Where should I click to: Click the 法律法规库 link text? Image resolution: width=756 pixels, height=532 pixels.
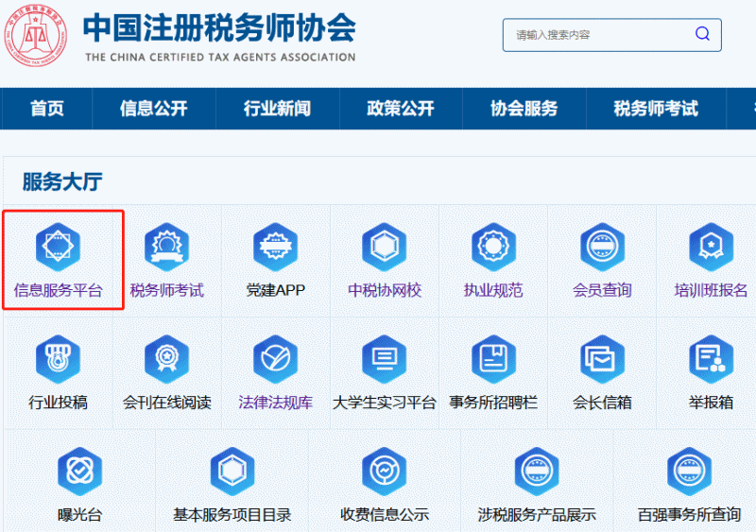coord(275,403)
